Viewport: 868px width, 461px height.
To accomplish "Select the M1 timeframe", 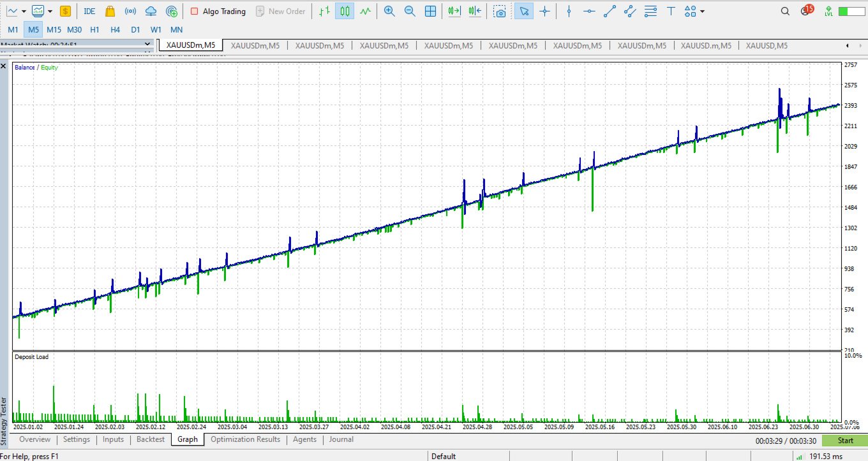I will [x=13, y=29].
